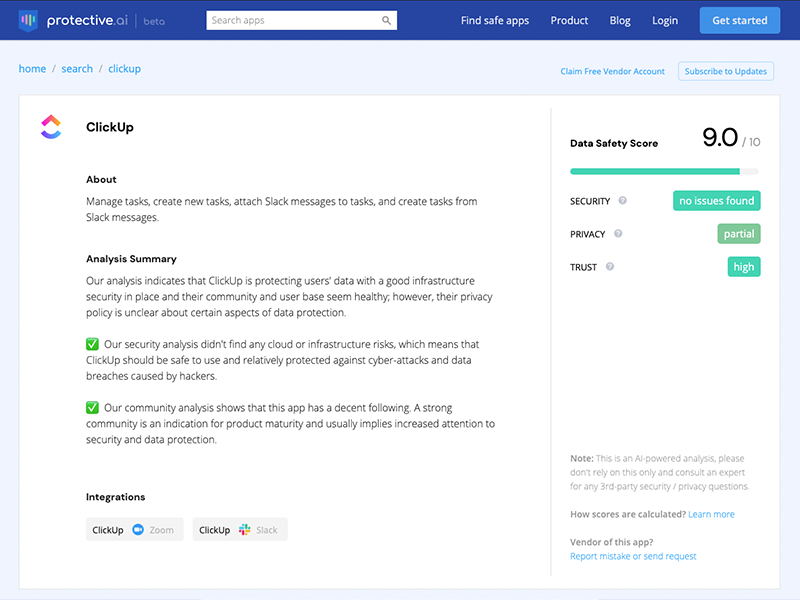Click Learn more about score calculation

pyautogui.click(x=711, y=514)
